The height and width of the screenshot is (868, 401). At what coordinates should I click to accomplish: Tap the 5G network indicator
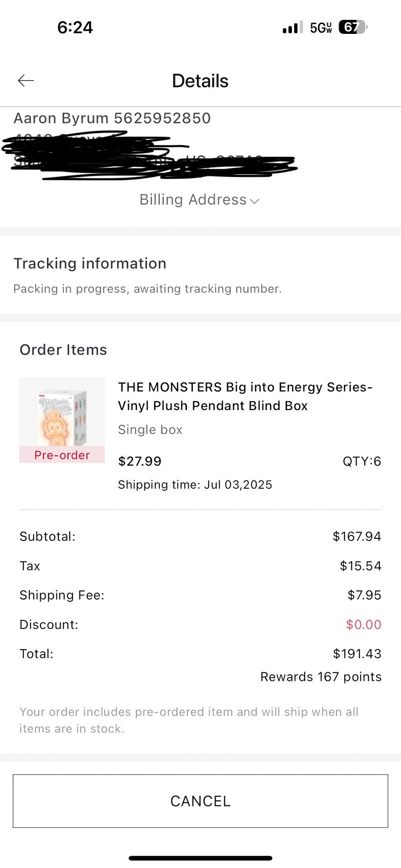[x=321, y=28]
